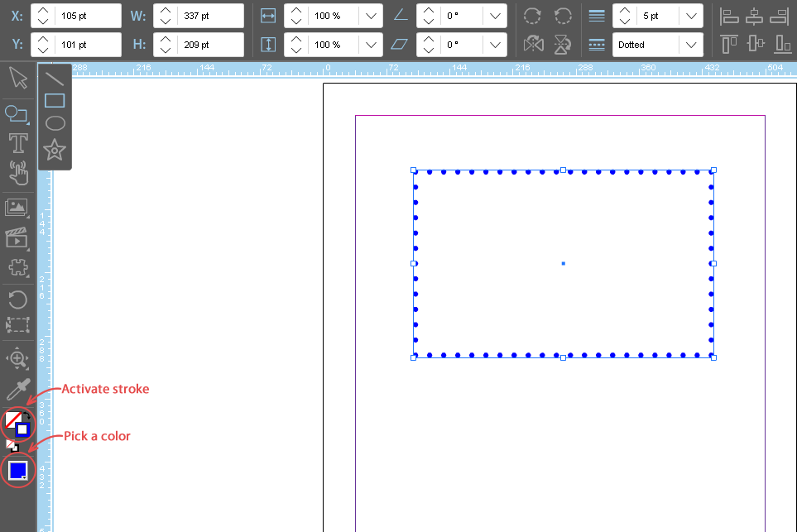This screenshot has height=532, width=797.
Task: Open the rotation angle dropdown
Action: point(494,16)
